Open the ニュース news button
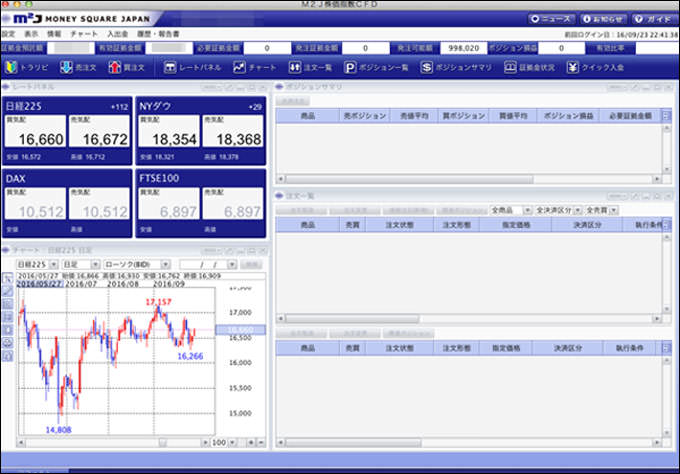 (552, 19)
